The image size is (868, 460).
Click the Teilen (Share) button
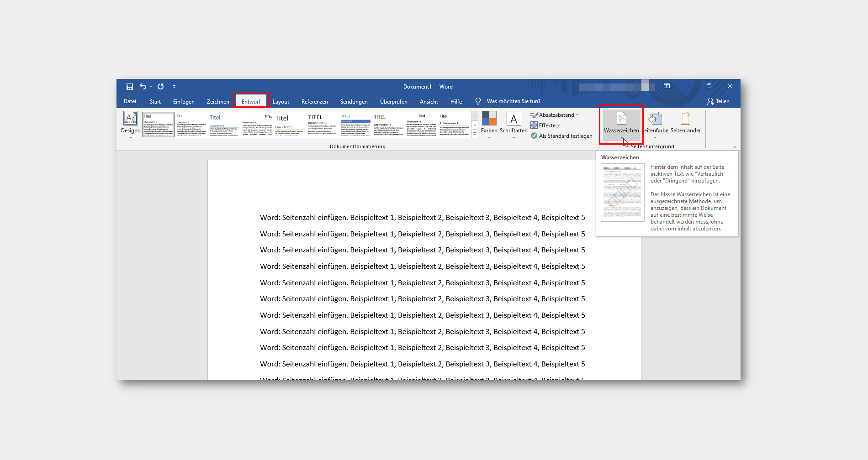[x=719, y=101]
